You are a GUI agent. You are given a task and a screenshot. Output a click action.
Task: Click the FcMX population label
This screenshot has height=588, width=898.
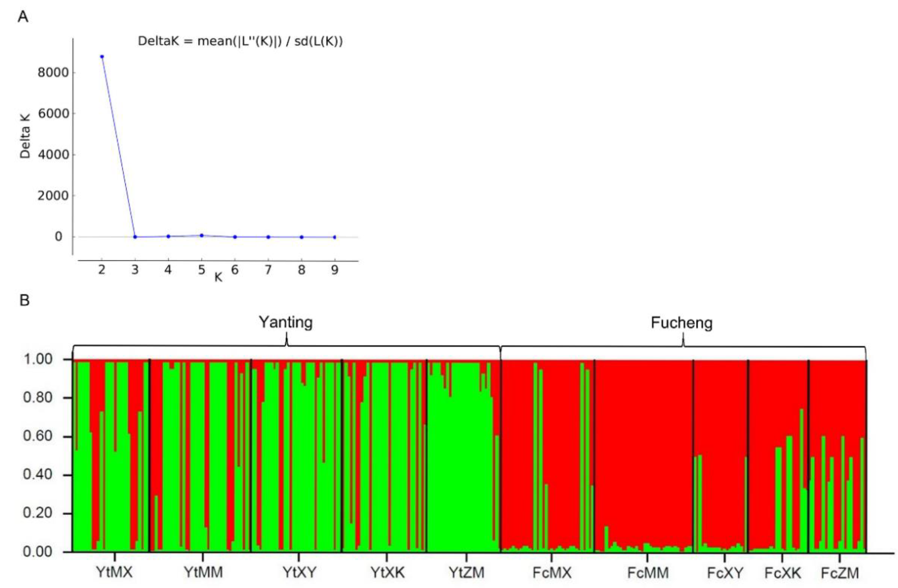[x=552, y=573]
